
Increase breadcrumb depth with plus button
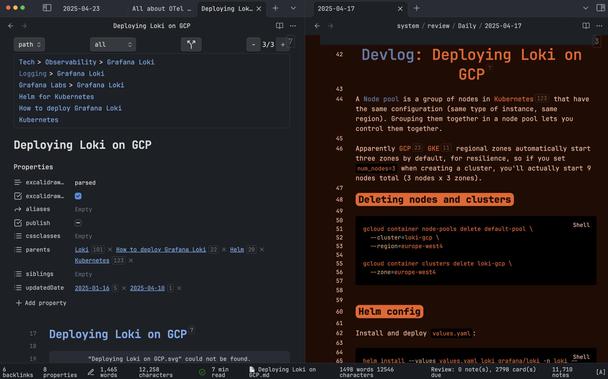tap(283, 44)
